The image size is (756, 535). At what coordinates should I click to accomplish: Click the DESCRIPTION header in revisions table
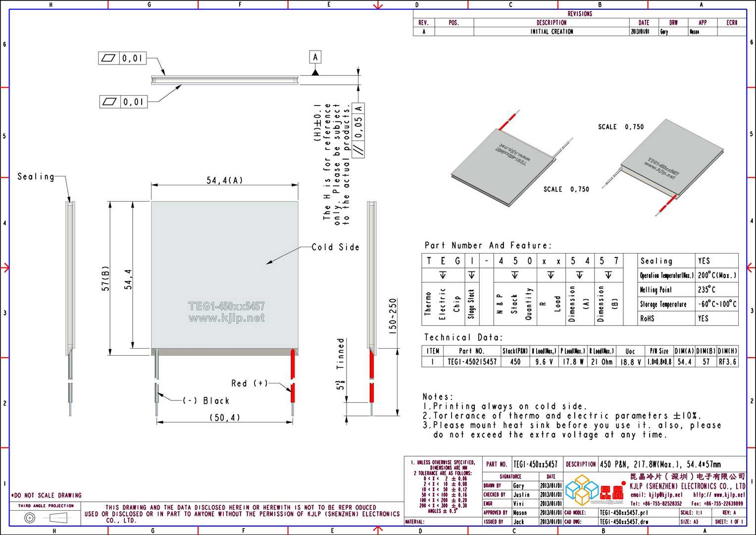point(552,23)
